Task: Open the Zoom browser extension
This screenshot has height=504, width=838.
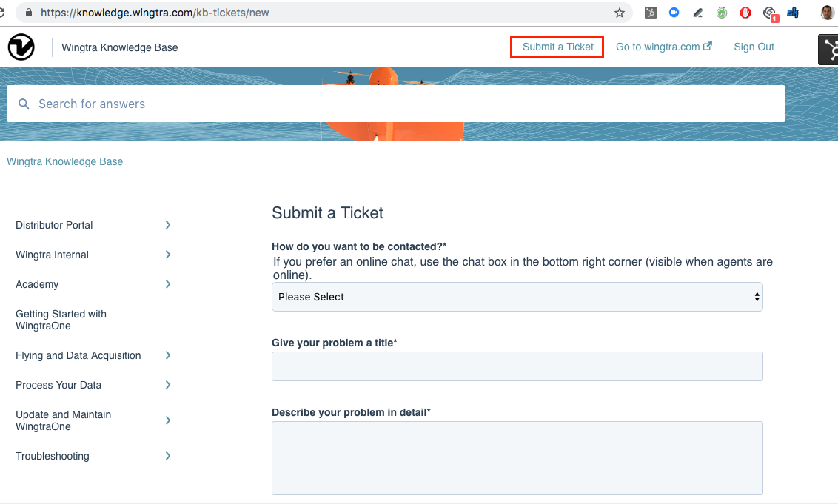Action: 674,12
